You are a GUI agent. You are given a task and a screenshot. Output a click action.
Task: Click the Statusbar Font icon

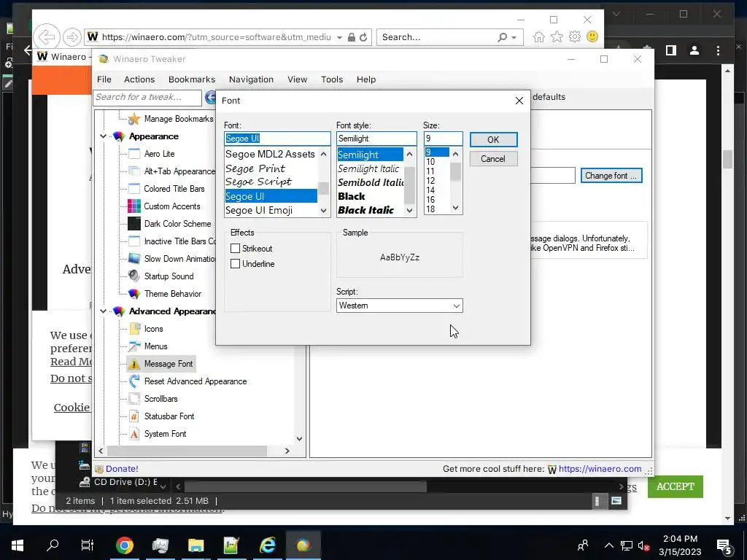pos(134,416)
